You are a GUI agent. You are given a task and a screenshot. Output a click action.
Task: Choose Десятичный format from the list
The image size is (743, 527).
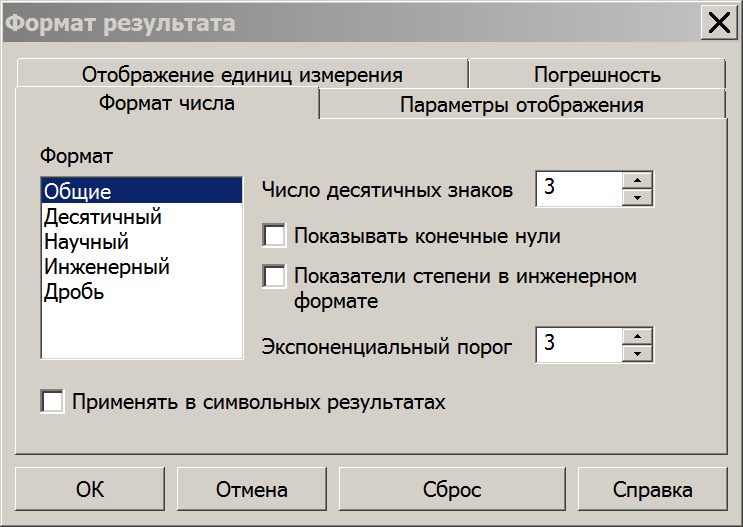pos(142,217)
